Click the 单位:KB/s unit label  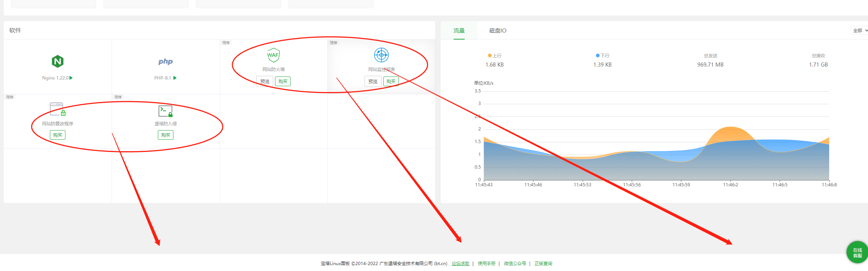pos(484,83)
